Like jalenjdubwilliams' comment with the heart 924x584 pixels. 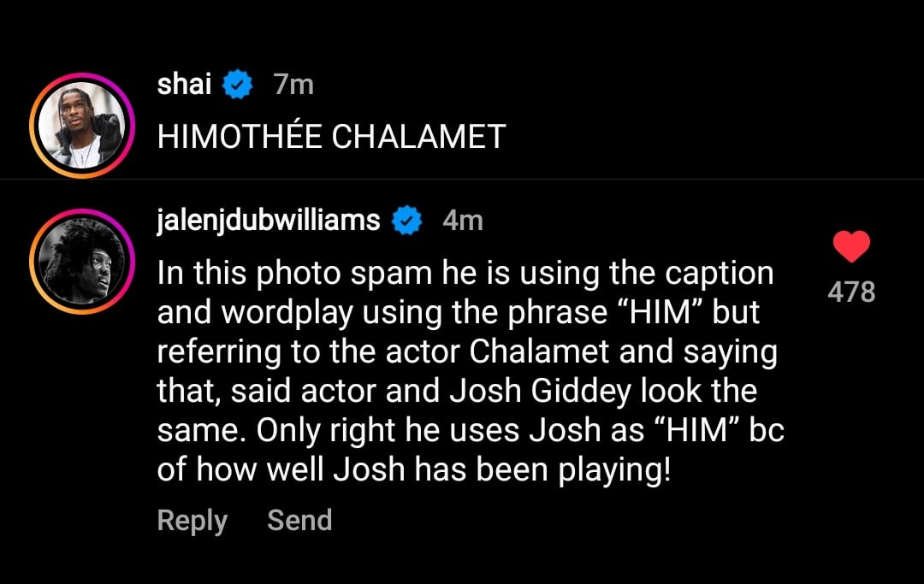pyautogui.click(x=850, y=247)
